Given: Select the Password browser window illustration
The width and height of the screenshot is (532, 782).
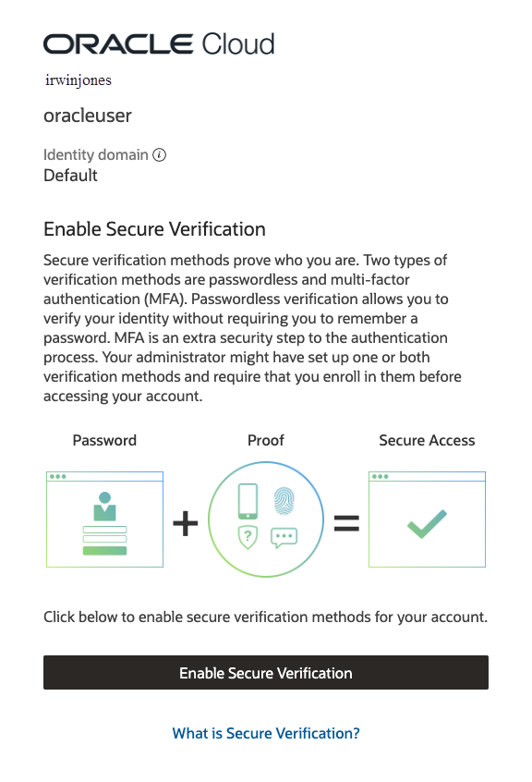Looking at the screenshot, I should click(x=104, y=519).
